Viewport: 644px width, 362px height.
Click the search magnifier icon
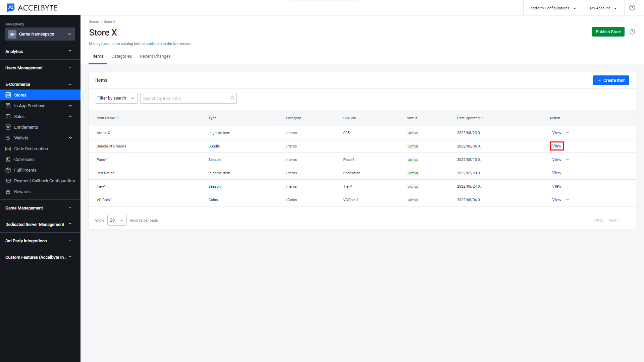[232, 98]
